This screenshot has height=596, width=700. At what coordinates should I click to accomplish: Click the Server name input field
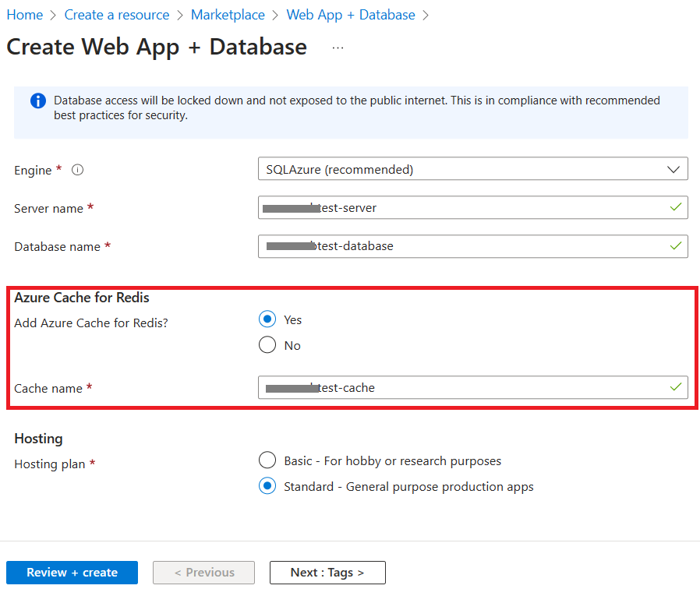click(472, 207)
